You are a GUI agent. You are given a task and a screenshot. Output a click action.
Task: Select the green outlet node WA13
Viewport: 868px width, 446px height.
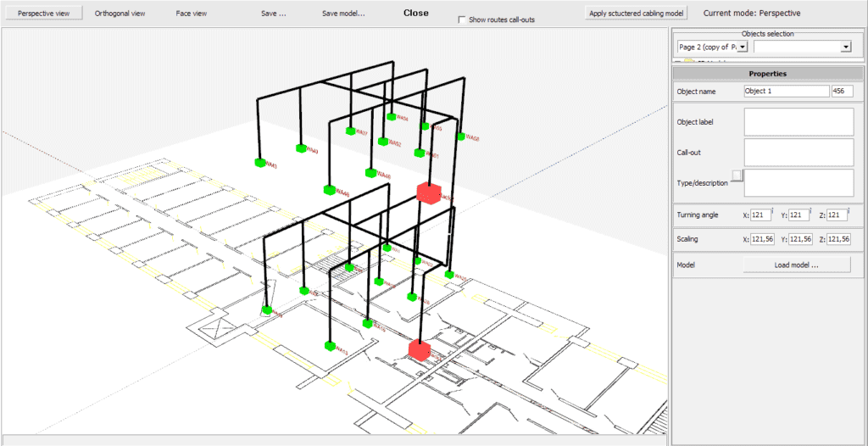click(328, 345)
